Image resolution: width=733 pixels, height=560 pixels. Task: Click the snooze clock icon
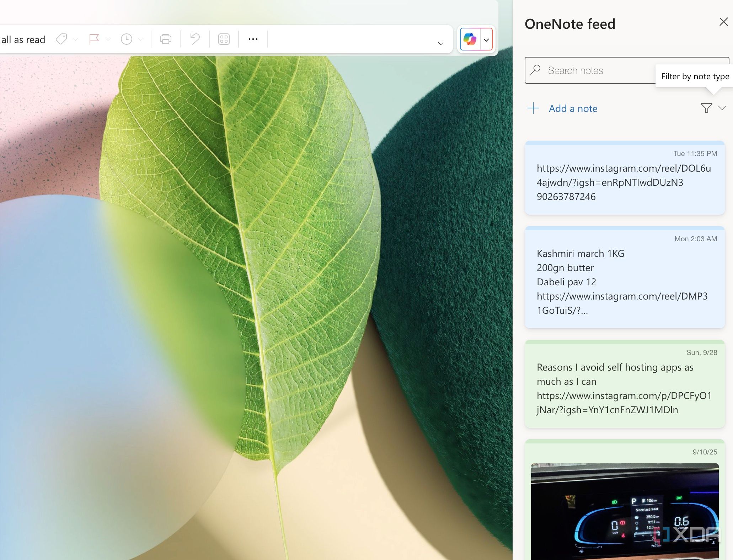[126, 39]
